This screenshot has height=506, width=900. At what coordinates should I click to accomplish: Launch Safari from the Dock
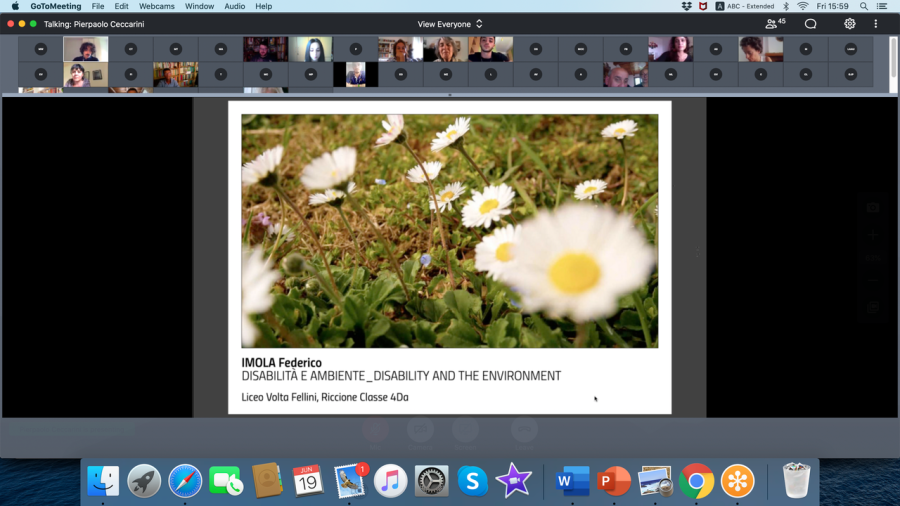pyautogui.click(x=185, y=481)
